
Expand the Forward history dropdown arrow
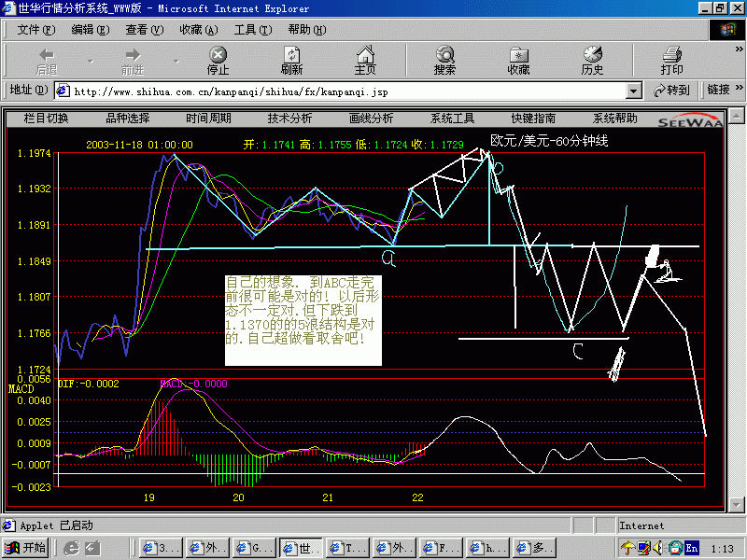click(x=176, y=62)
